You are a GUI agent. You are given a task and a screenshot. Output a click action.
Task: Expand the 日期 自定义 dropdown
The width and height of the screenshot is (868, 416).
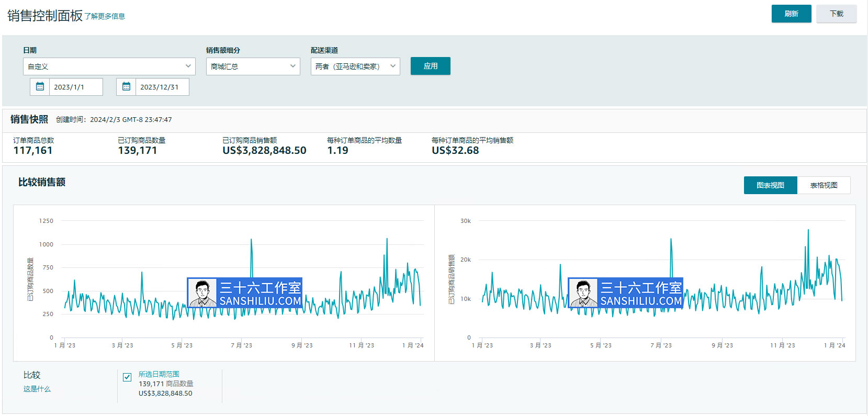(109, 66)
